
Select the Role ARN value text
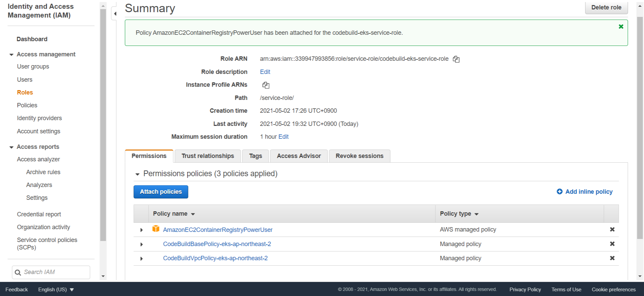pyautogui.click(x=354, y=59)
